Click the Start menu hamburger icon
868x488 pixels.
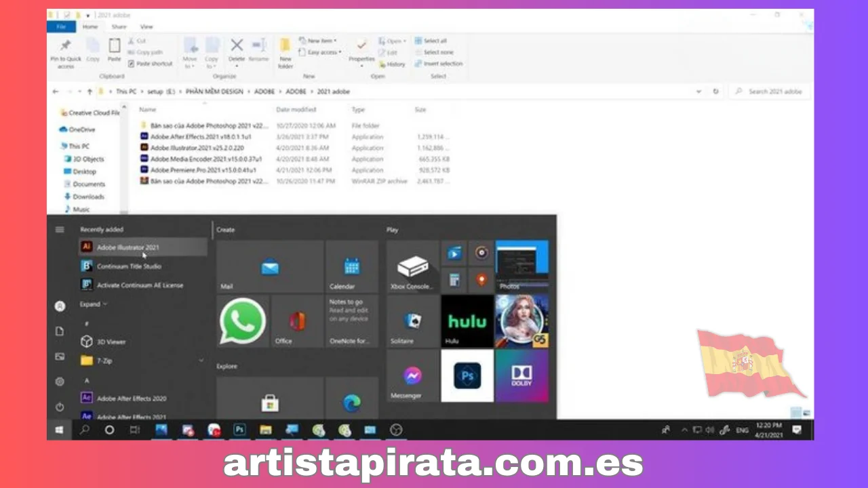[60, 230]
